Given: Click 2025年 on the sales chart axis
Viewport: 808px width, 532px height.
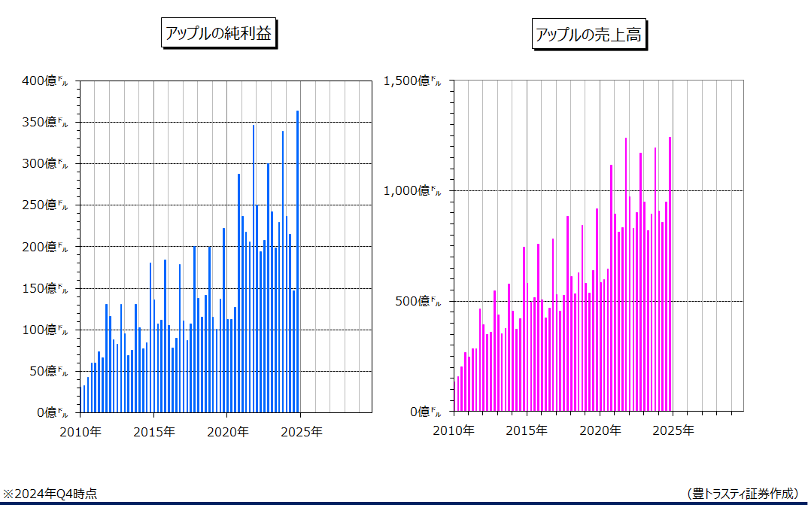Looking at the screenshot, I should click(x=673, y=430).
